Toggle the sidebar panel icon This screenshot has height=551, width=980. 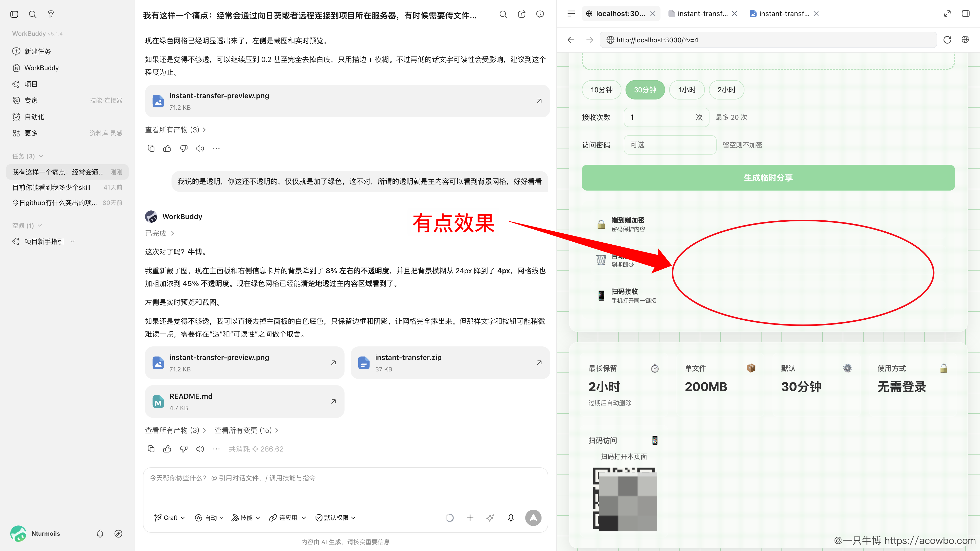(x=15, y=14)
